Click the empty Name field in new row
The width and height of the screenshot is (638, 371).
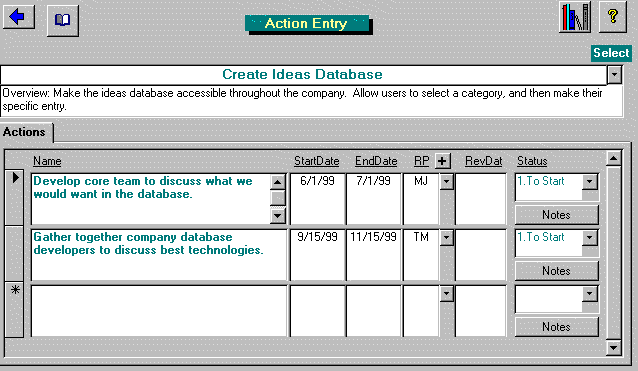159,311
